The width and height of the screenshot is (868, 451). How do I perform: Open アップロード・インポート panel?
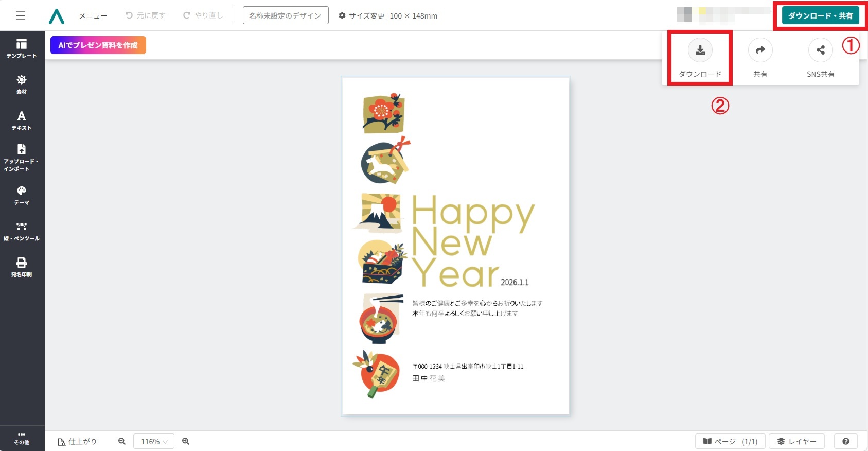[x=22, y=157]
